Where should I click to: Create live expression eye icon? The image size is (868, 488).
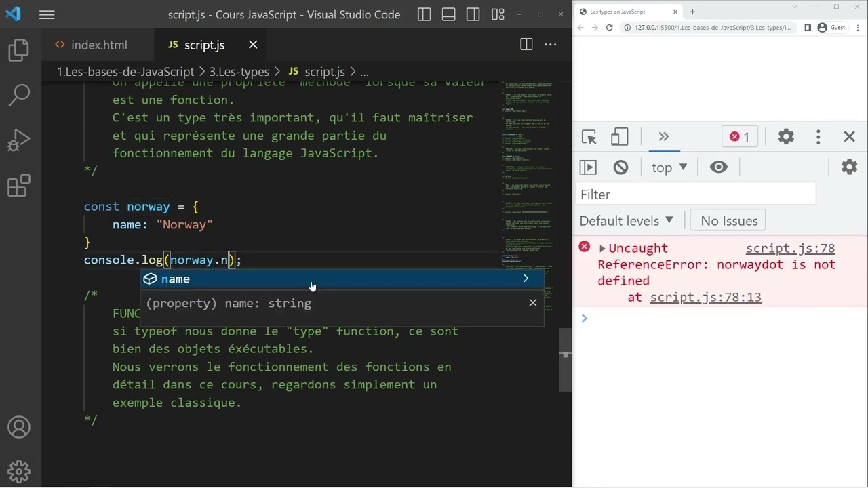click(x=719, y=167)
